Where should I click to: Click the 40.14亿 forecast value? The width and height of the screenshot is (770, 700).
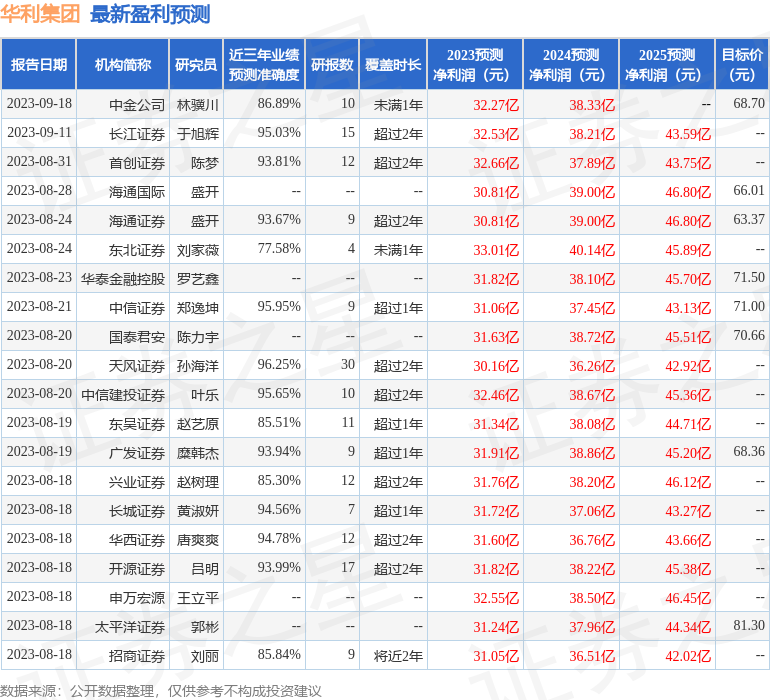coord(592,250)
